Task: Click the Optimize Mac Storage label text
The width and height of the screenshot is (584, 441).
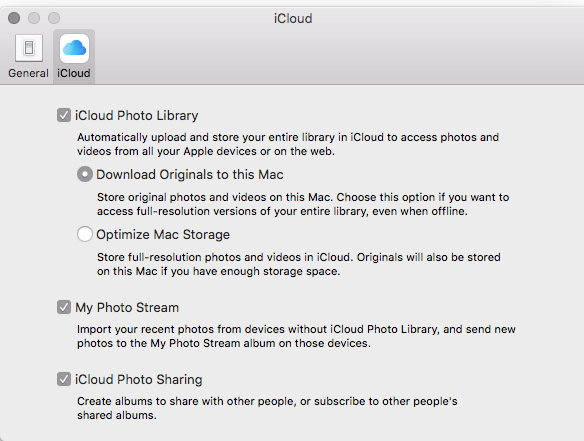Action: pyautogui.click(x=163, y=234)
